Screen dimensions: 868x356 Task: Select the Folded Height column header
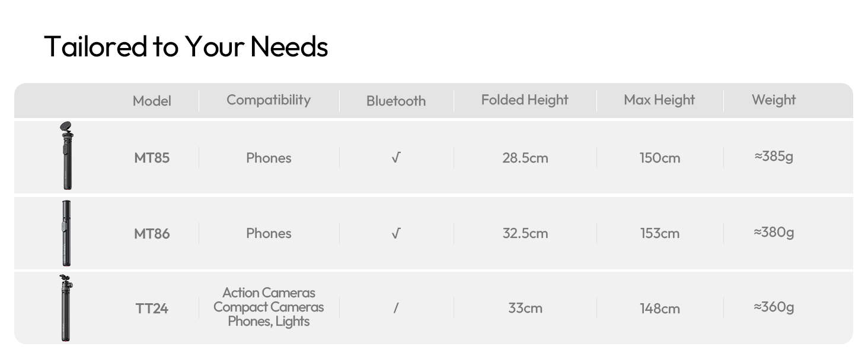tap(525, 100)
